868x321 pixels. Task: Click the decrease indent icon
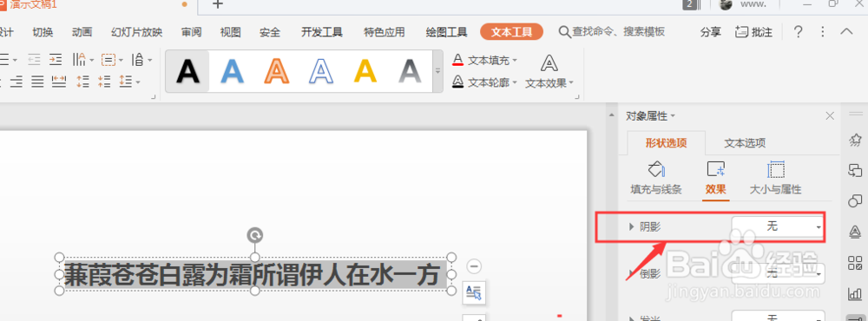coord(35,59)
